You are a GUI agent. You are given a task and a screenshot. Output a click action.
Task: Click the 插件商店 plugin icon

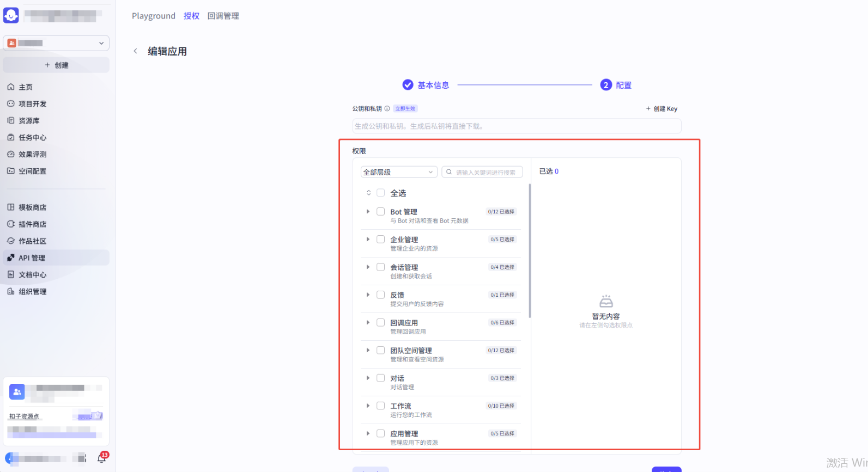tap(11, 224)
